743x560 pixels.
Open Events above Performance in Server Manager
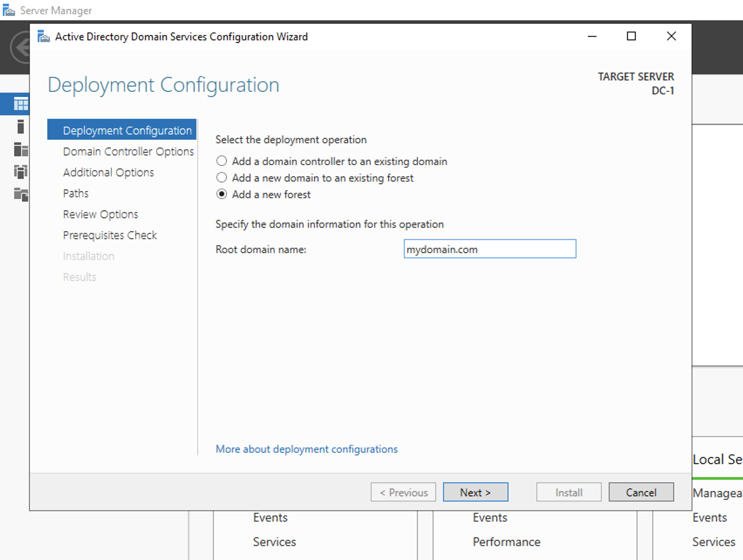pos(490,517)
